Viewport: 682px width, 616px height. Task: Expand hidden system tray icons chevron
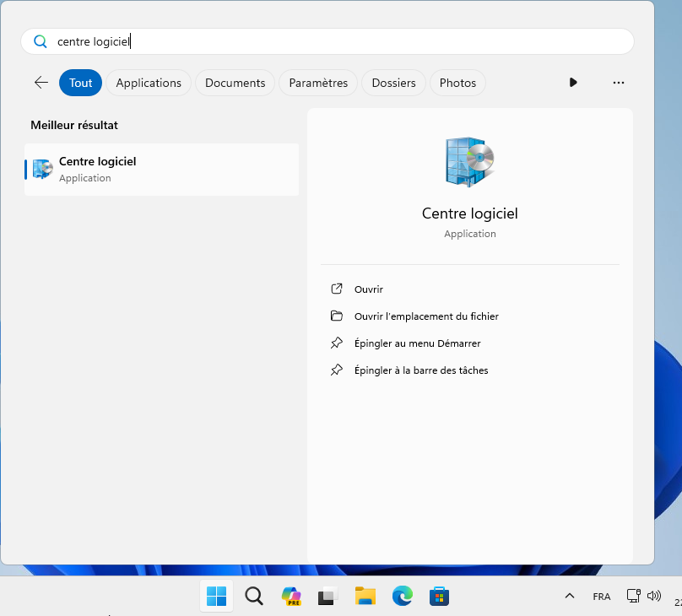(570, 596)
